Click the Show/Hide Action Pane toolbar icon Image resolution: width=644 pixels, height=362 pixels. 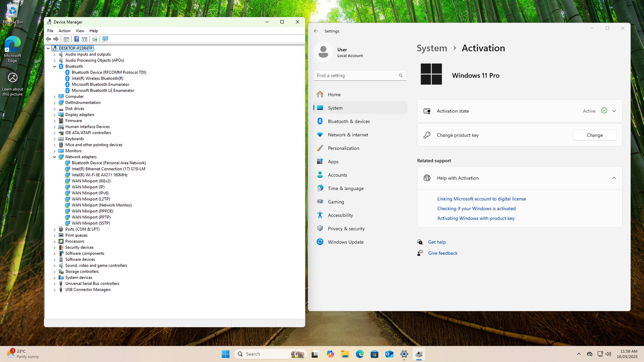point(85,39)
